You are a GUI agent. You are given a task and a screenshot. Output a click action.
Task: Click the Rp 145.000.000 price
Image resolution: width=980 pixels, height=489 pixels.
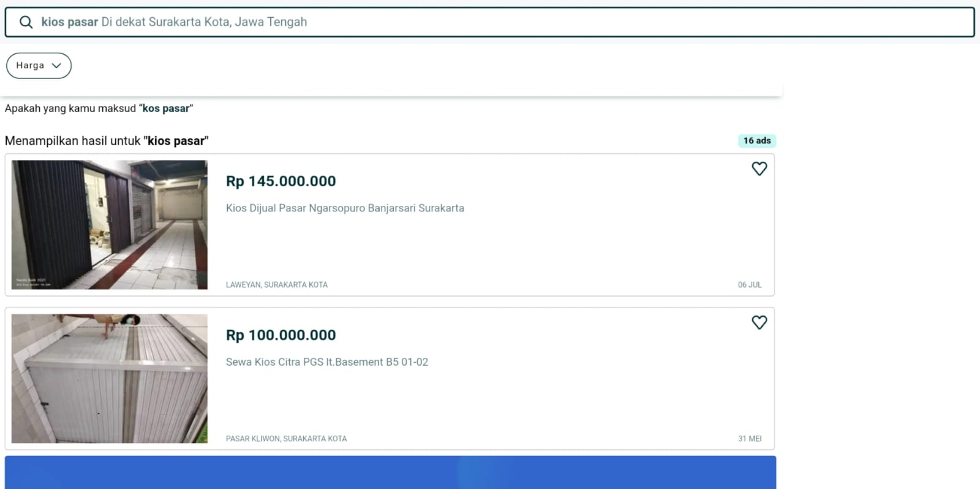(281, 181)
